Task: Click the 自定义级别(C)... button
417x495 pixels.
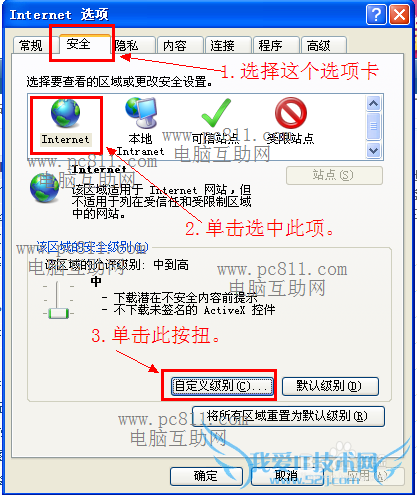Action: pyautogui.click(x=222, y=386)
